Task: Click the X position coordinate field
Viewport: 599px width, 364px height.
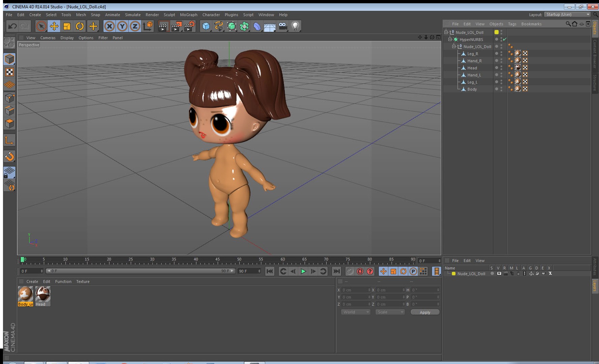Action: [x=356, y=290]
